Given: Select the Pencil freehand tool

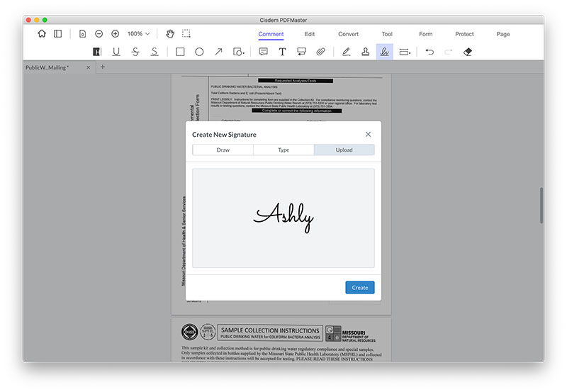Looking at the screenshot, I should 346,52.
